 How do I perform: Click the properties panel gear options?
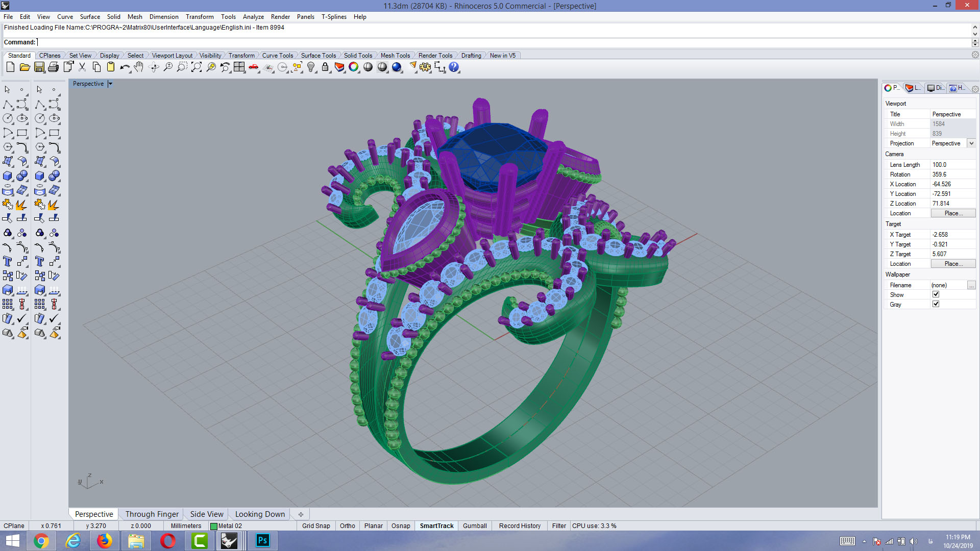click(975, 89)
